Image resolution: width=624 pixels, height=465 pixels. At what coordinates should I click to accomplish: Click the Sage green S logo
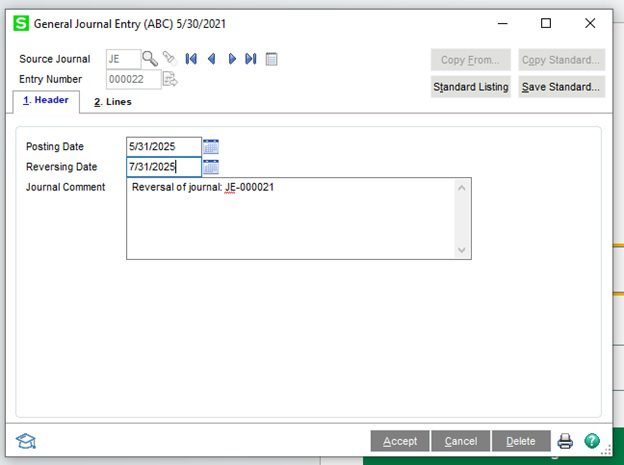[21, 23]
